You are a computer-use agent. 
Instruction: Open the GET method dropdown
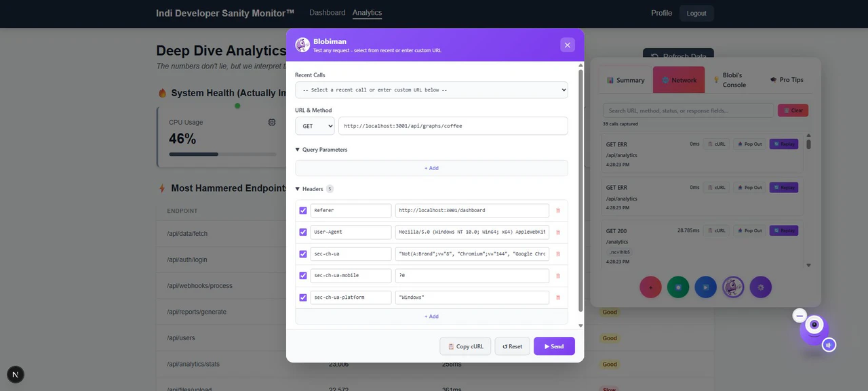pyautogui.click(x=315, y=126)
